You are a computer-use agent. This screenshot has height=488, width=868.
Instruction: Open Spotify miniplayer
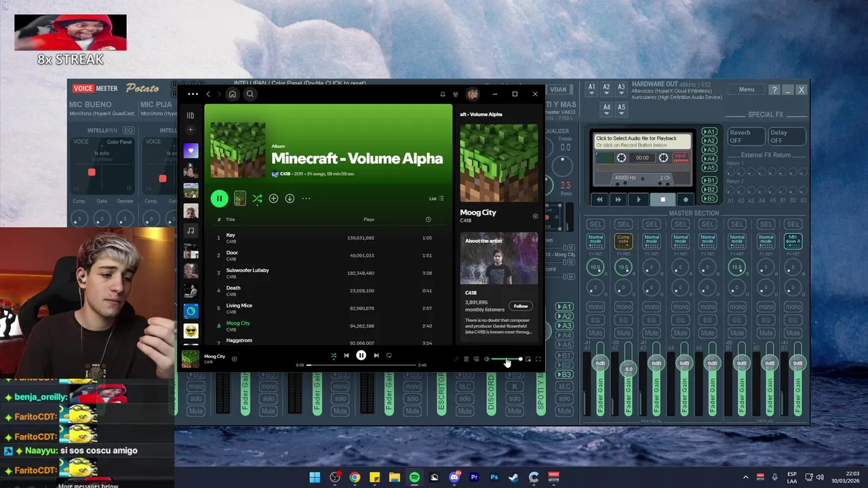528,359
